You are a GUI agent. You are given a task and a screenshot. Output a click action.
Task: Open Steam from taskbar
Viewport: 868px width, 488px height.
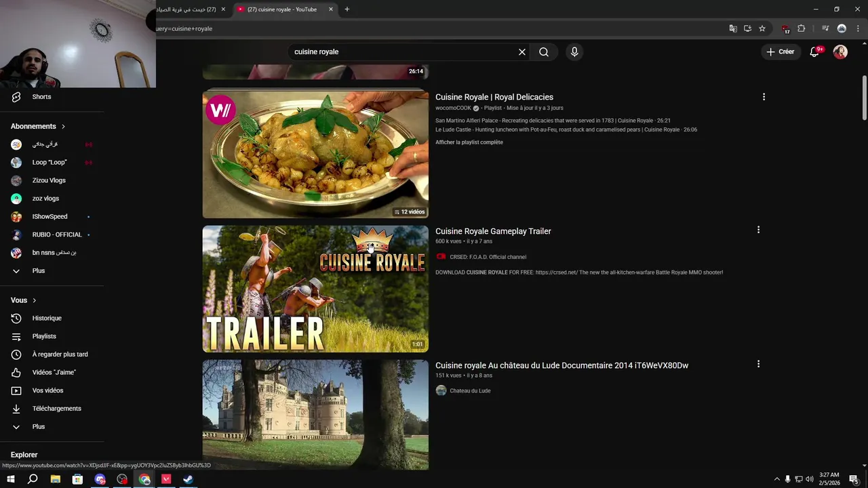coord(189,479)
